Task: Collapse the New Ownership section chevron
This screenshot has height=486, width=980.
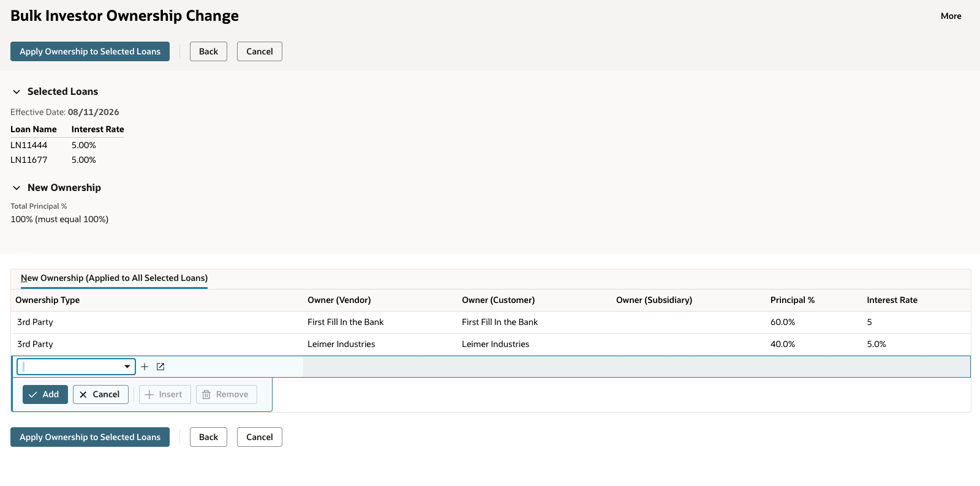Action: pyautogui.click(x=17, y=188)
